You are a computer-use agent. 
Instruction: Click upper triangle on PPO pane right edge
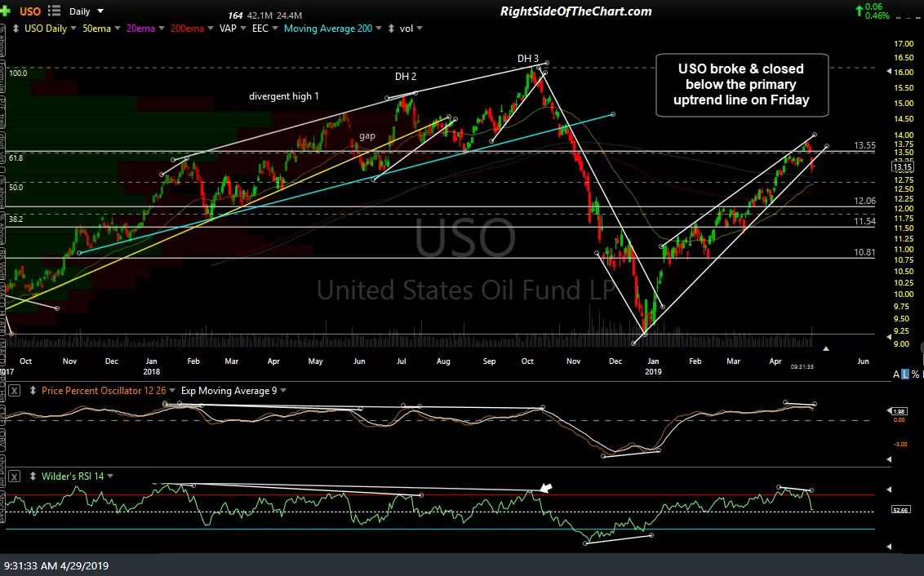point(889,410)
